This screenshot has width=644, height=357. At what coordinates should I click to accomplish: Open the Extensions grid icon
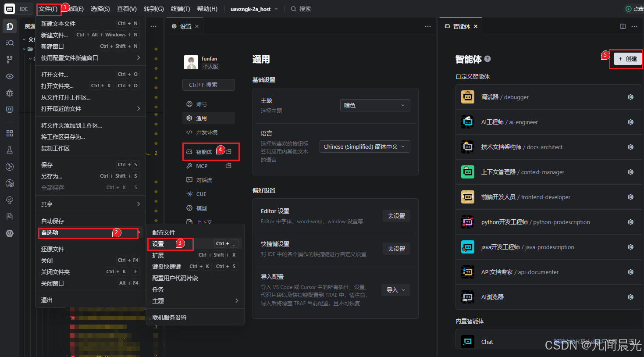pos(10,133)
